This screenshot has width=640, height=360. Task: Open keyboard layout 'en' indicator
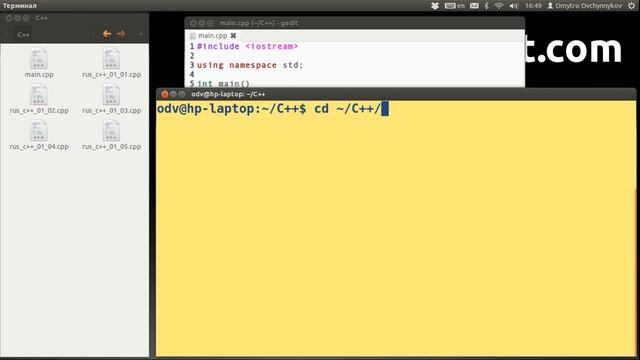coord(455,6)
